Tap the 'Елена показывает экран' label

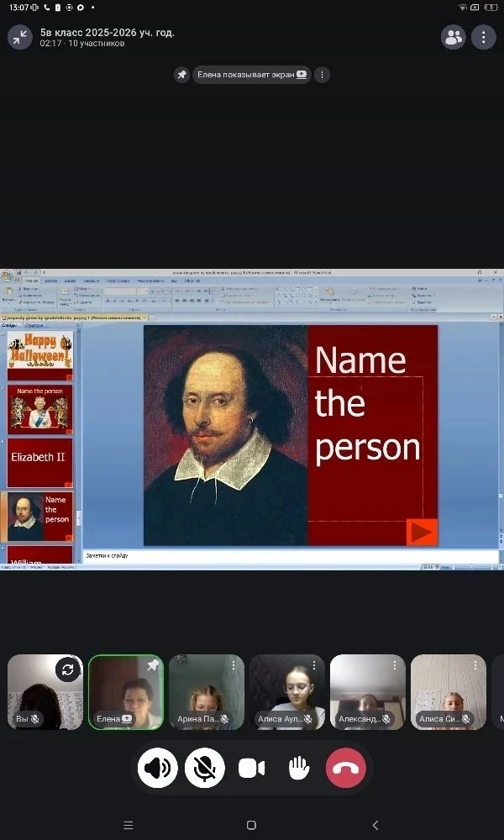[250, 75]
